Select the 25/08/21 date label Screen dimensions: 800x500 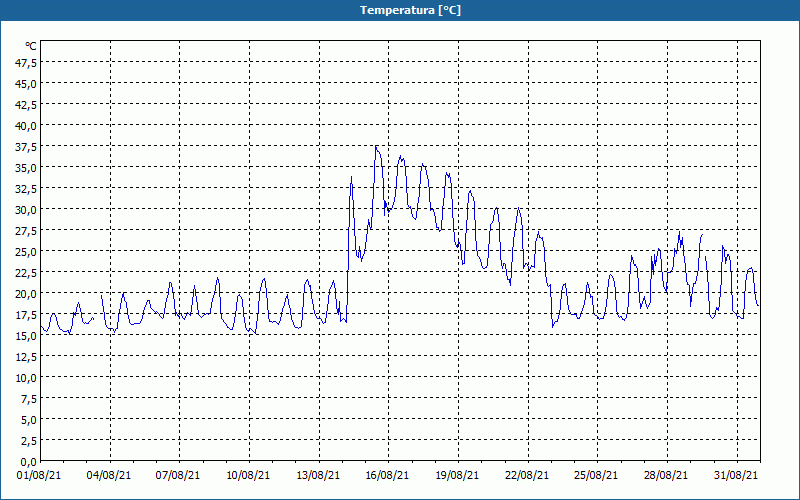pos(596,476)
